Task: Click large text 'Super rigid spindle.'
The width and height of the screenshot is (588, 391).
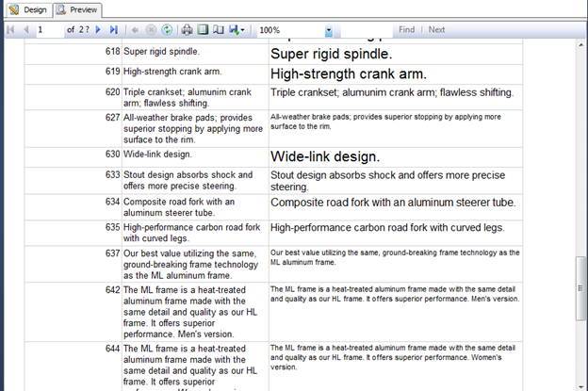Action: point(331,55)
